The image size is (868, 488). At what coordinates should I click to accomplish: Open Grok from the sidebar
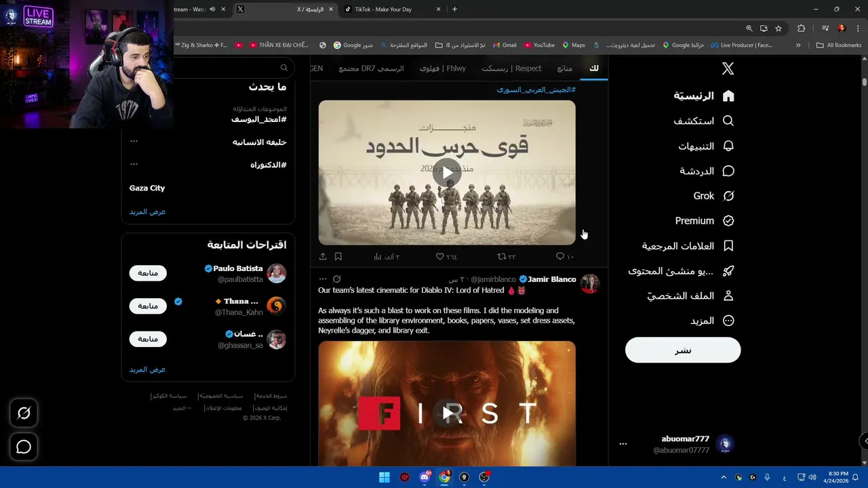(713, 196)
